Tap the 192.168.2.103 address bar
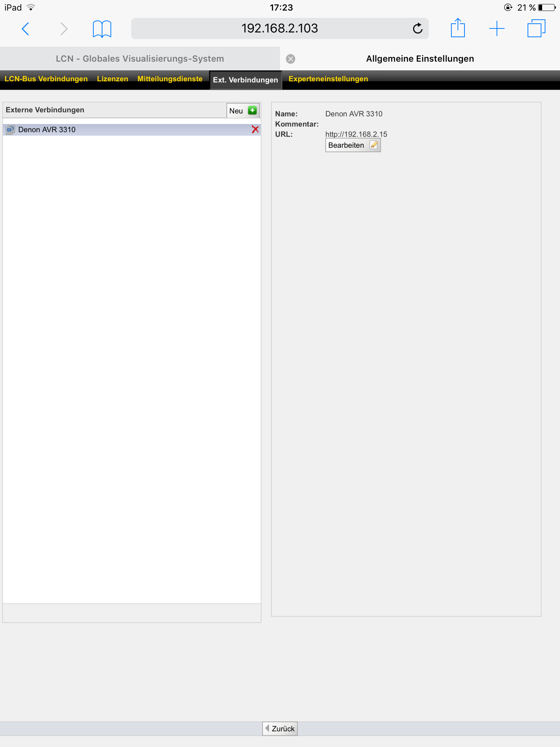 pos(279,28)
